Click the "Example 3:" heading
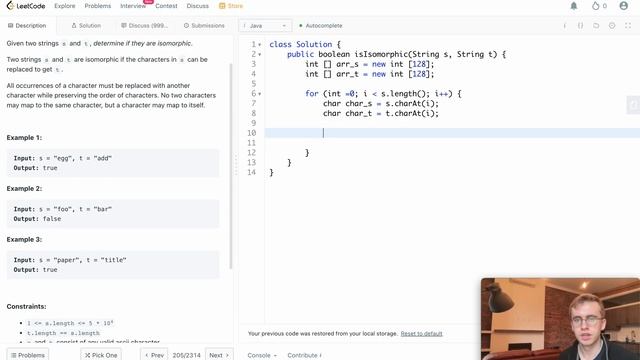Image resolution: width=640 pixels, height=360 pixels. (24, 240)
